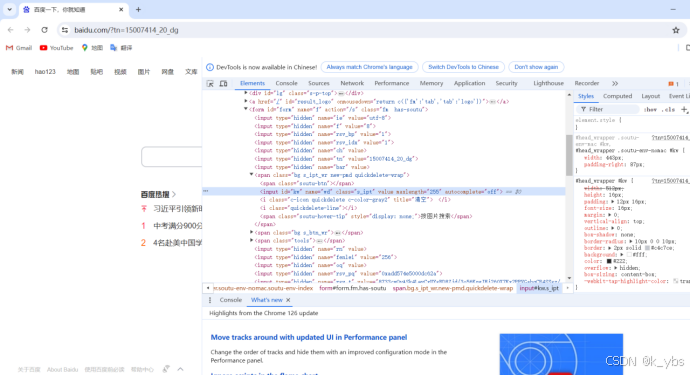Open the translate bookmark 翻译
The image size is (691, 375).
coord(121,48)
